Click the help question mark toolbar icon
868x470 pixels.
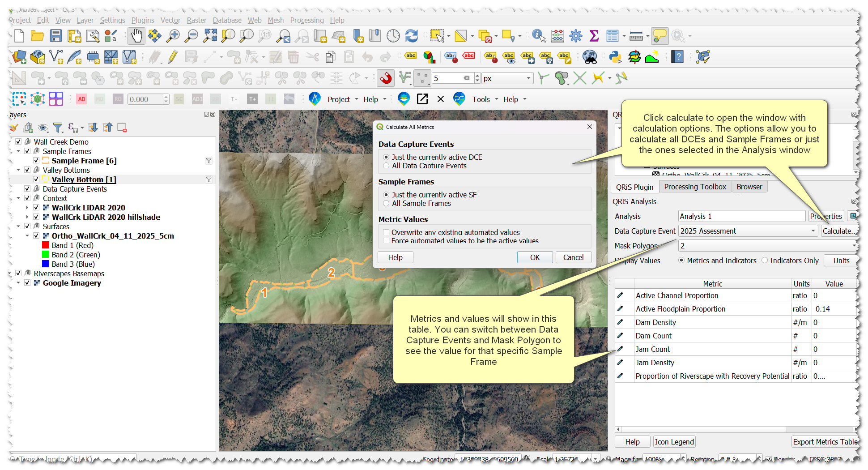[x=678, y=57]
